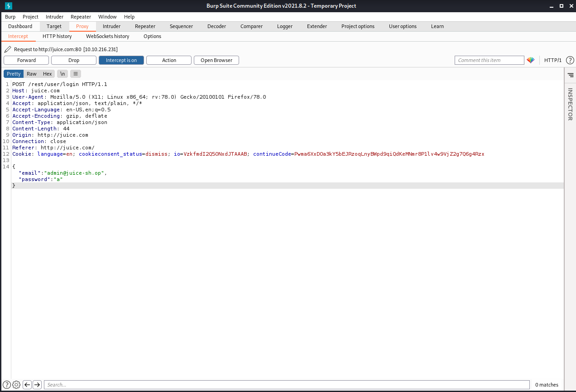The width and height of the screenshot is (576, 392).
Task: Open the Window menu
Action: [107, 17]
